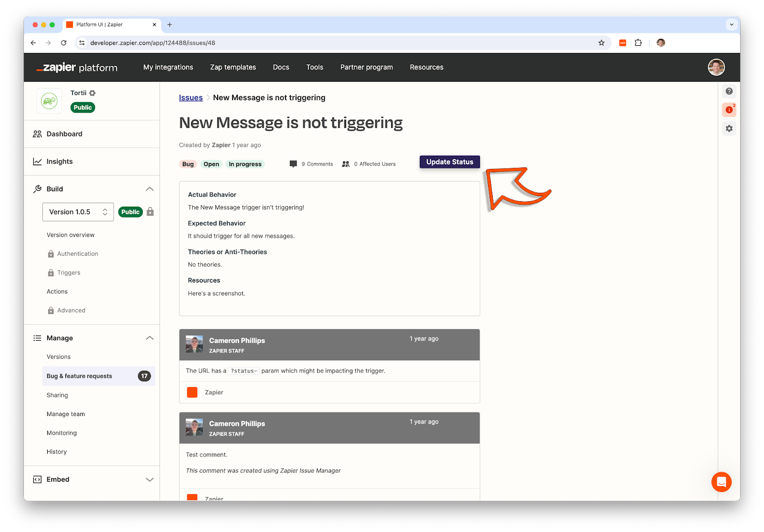Open the browser extensions puzzle icon
764x532 pixels.
click(x=638, y=43)
